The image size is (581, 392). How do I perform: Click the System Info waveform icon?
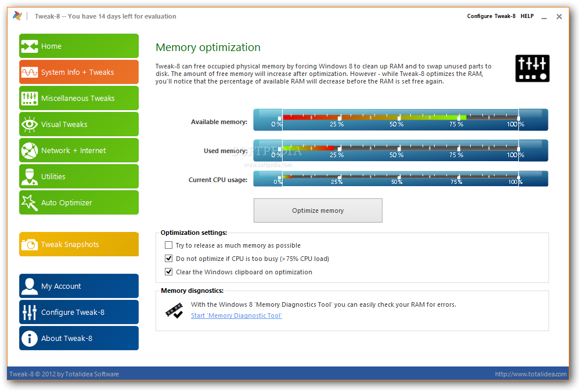pos(30,72)
